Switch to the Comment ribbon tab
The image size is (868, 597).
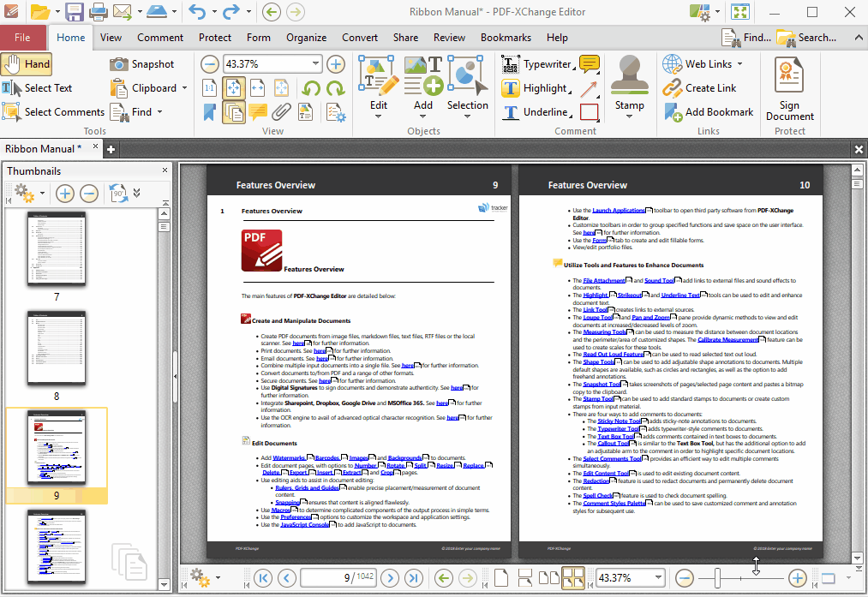pyautogui.click(x=160, y=38)
